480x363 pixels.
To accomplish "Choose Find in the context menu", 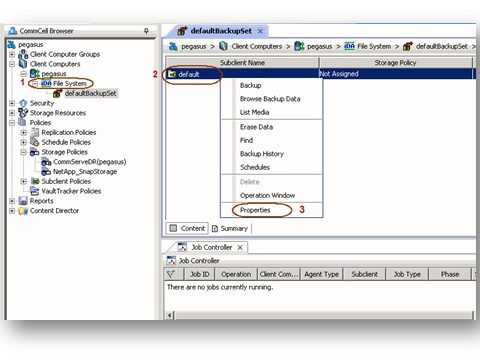I will pos(272,140).
